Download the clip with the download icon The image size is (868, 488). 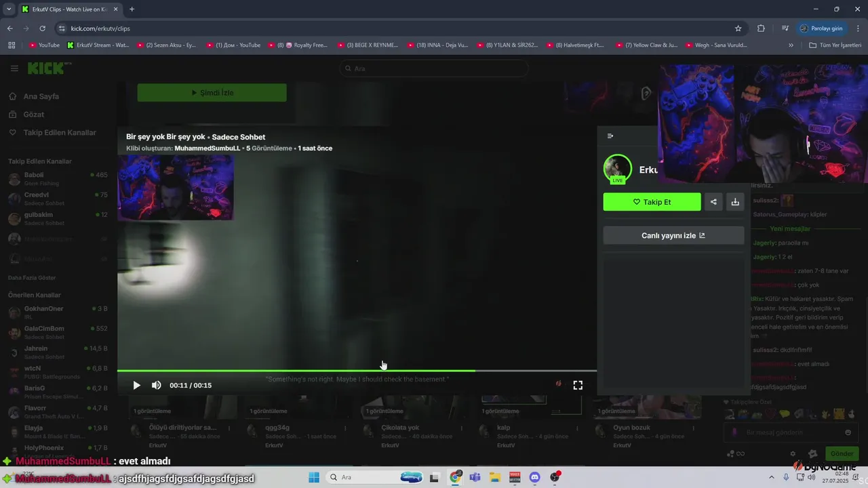[735, 202]
